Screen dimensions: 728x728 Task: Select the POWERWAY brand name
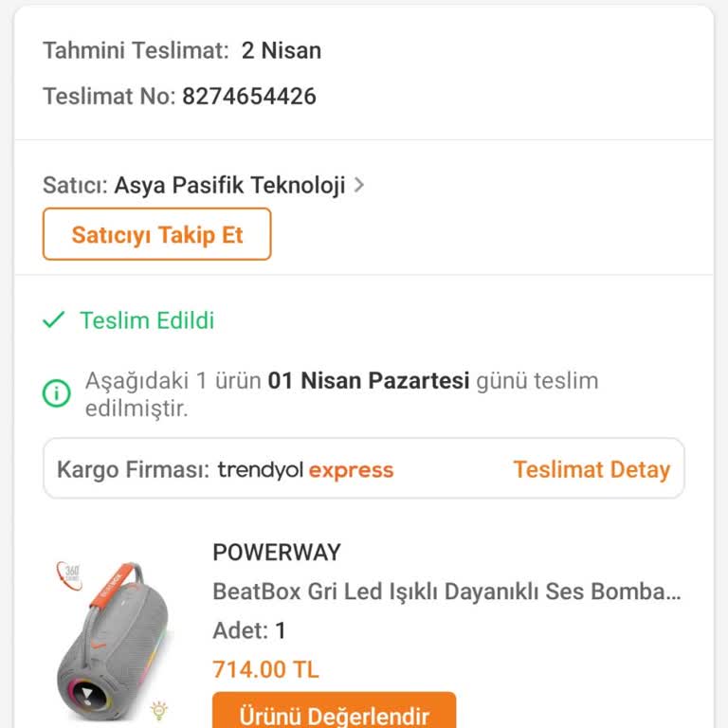coord(277,553)
